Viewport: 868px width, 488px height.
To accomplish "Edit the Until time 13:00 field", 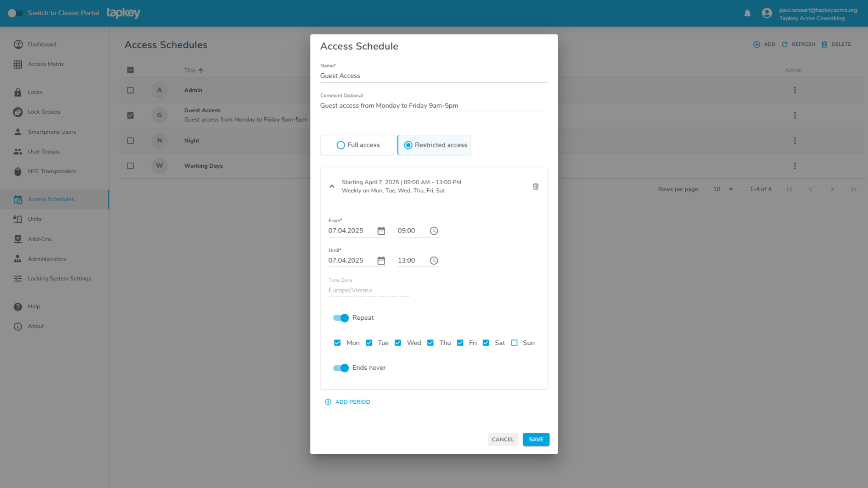I will (x=412, y=261).
